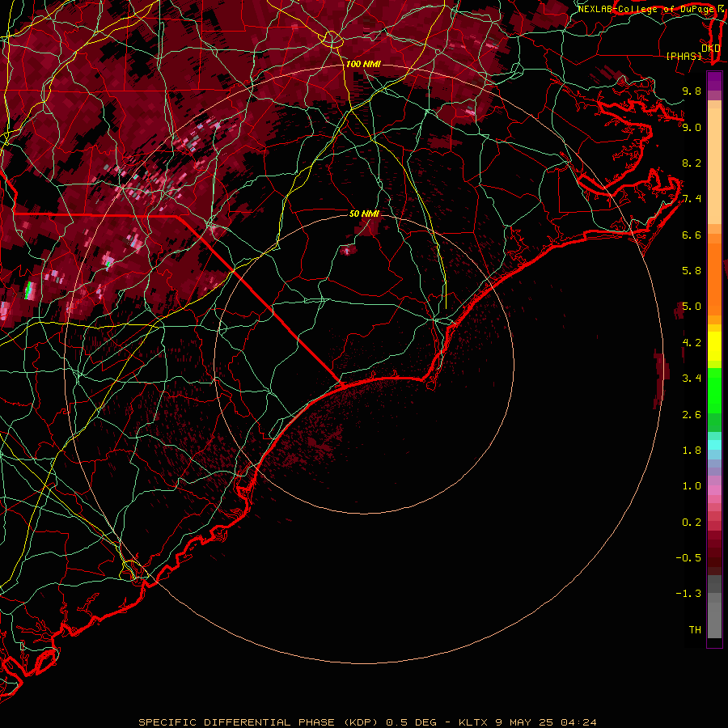
Task: Click the -1.3 color scale value
Action: coord(688,594)
